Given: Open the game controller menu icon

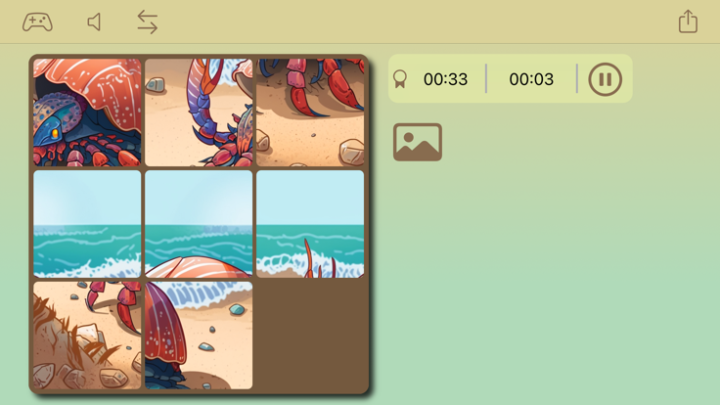Looking at the screenshot, I should pos(38,22).
